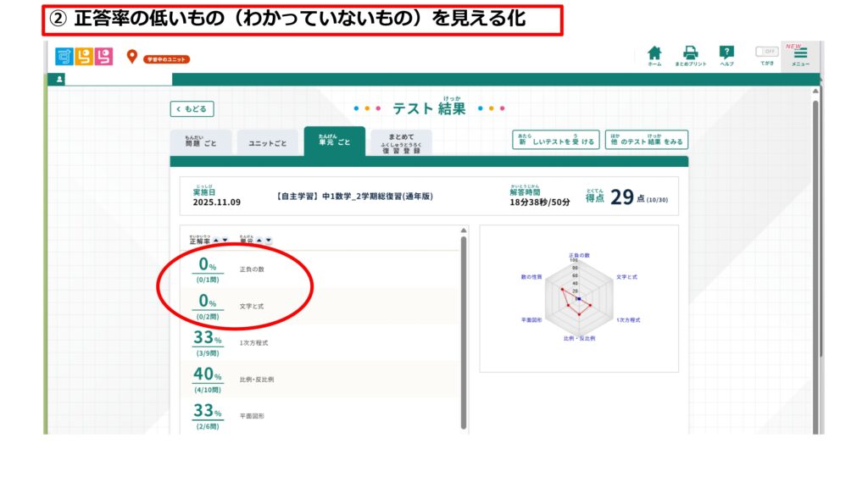868x488 pixels.
Task: Click the Home (ホーム) house icon
Action: [654, 54]
